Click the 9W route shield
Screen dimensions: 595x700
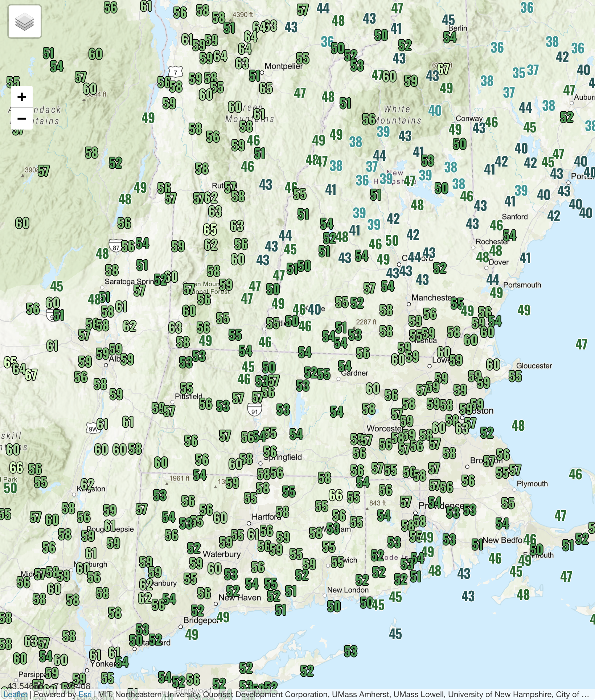tap(93, 429)
